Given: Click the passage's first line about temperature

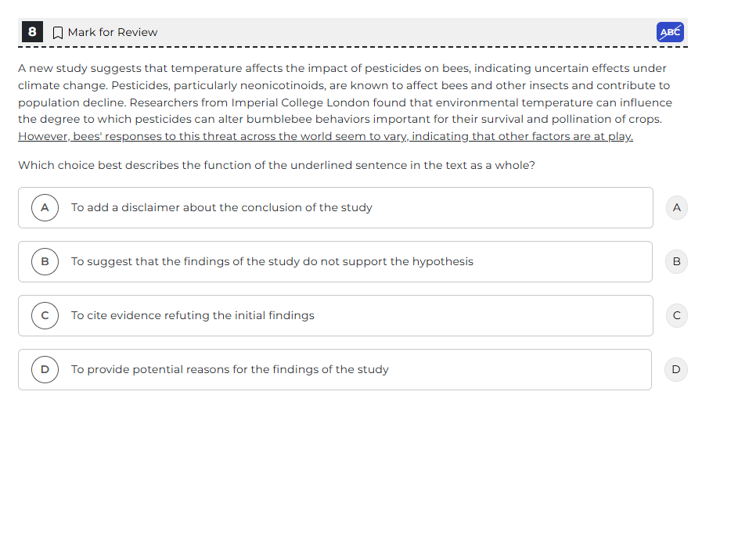Looking at the screenshot, I should (x=342, y=68).
